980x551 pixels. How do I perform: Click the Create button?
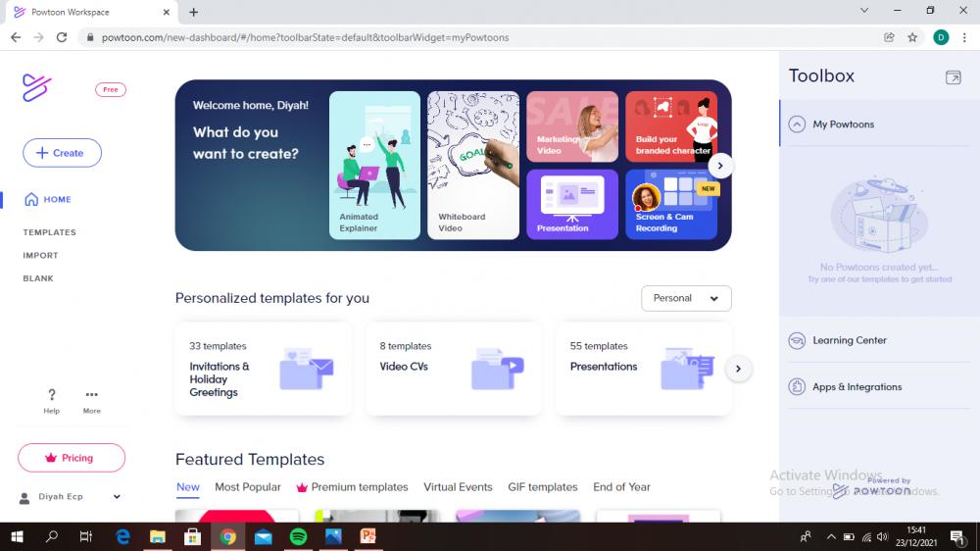tap(62, 153)
